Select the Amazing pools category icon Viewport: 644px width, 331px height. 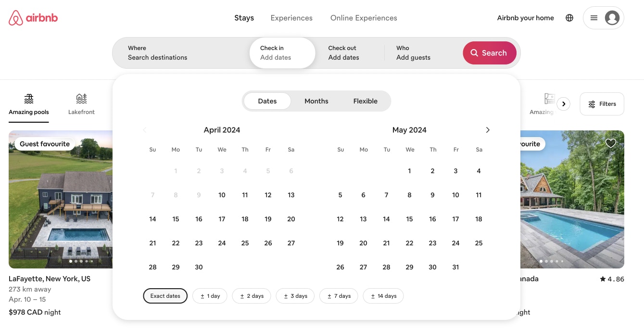29,99
